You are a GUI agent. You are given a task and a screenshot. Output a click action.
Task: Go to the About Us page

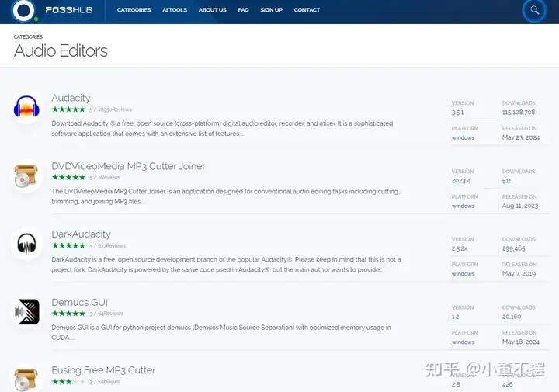pyautogui.click(x=212, y=10)
